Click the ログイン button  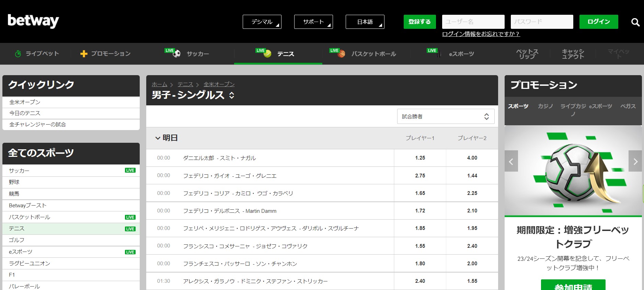click(599, 22)
